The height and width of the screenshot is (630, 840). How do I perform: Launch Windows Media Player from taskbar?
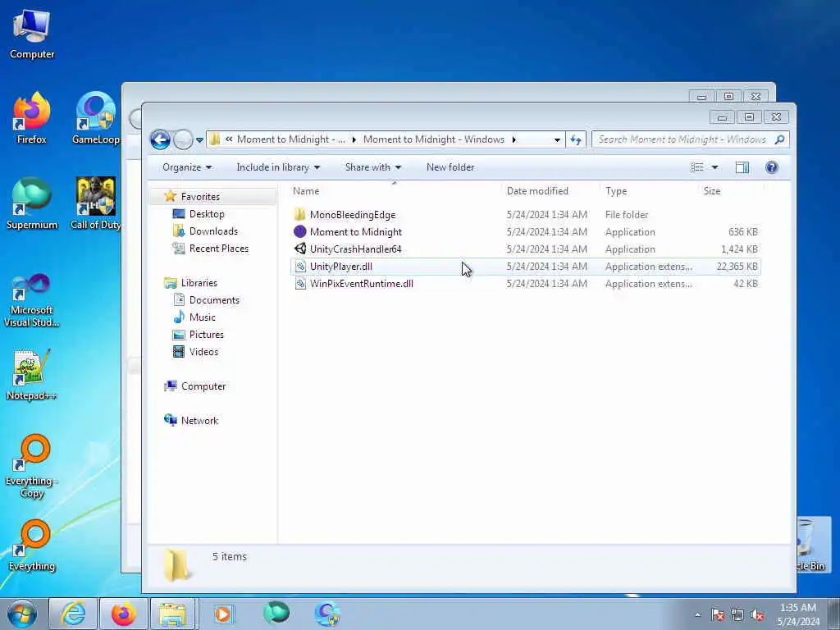(223, 614)
